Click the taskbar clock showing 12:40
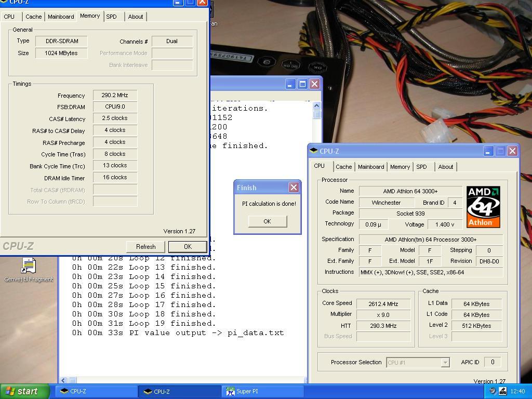 click(517, 391)
